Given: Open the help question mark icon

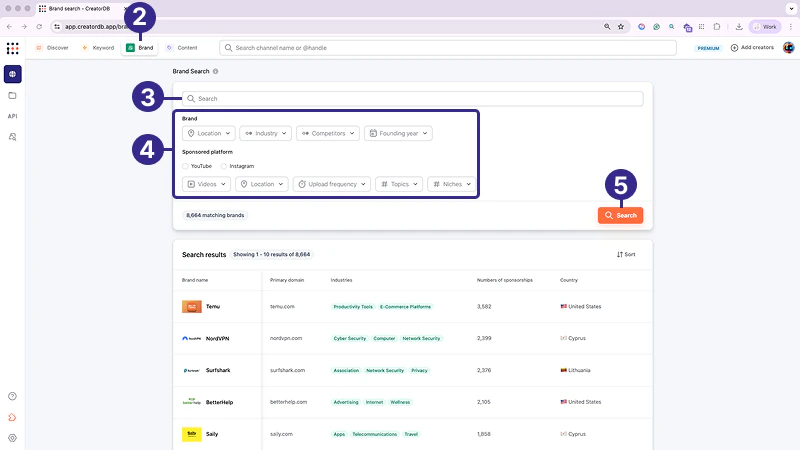Looking at the screenshot, I should [x=13, y=396].
